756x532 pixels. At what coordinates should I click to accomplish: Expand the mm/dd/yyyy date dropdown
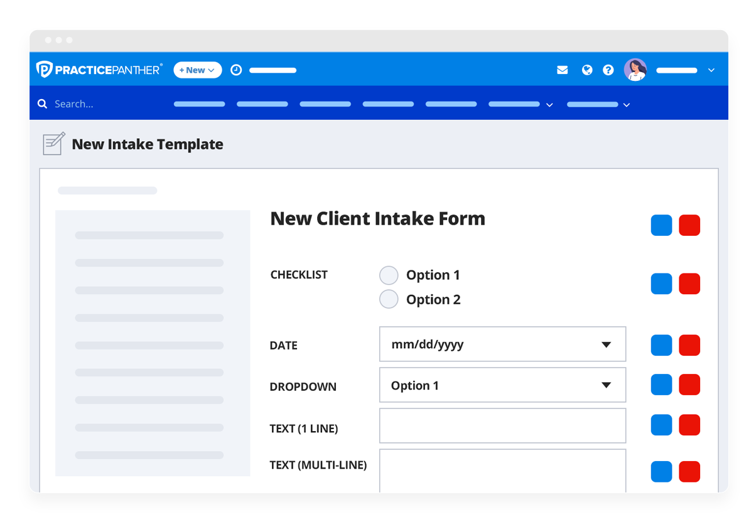point(606,344)
